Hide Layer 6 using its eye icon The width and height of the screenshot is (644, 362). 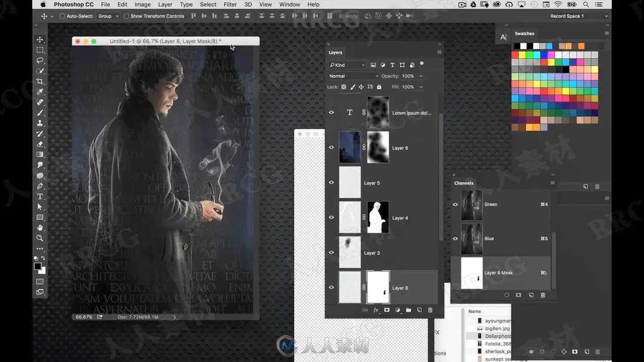coord(331,148)
